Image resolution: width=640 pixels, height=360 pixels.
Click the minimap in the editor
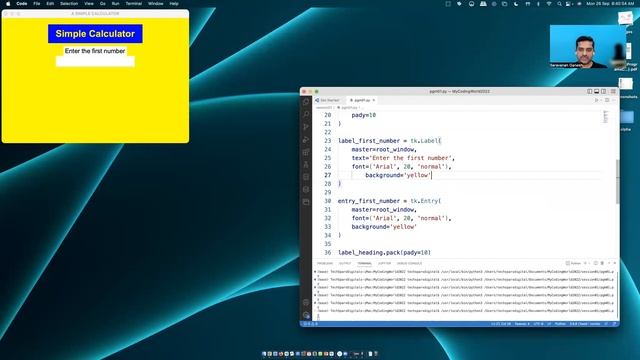606,117
